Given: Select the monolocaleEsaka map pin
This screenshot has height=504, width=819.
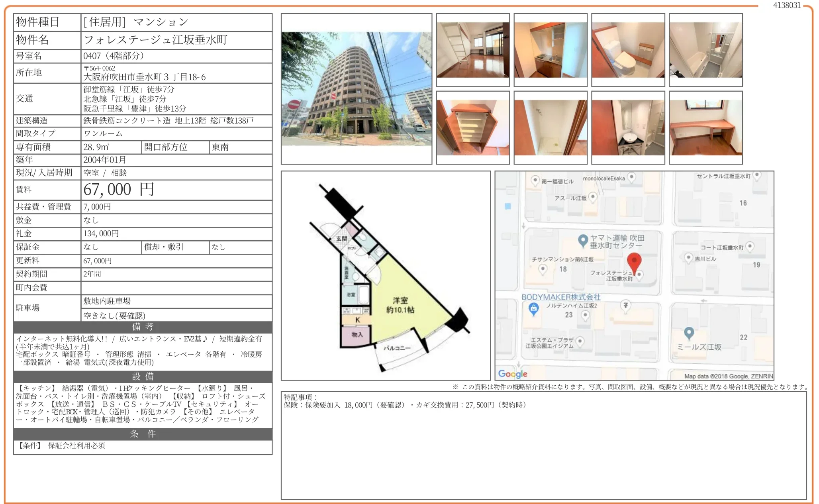Looking at the screenshot, I should pyautogui.click(x=631, y=177).
